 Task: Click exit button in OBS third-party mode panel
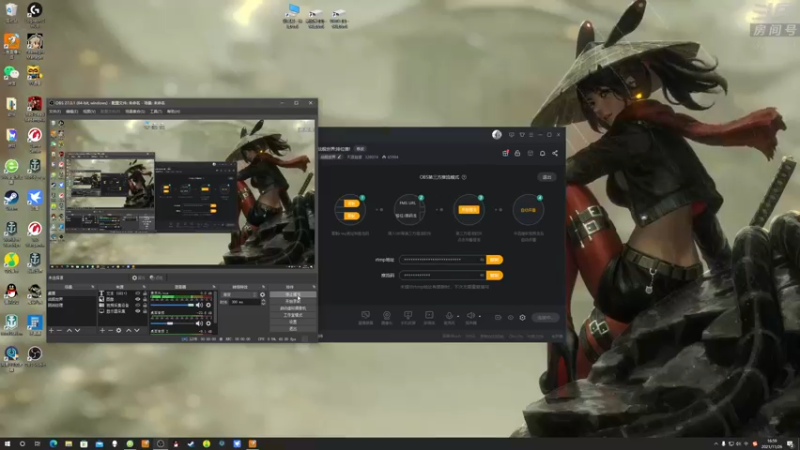(x=547, y=177)
